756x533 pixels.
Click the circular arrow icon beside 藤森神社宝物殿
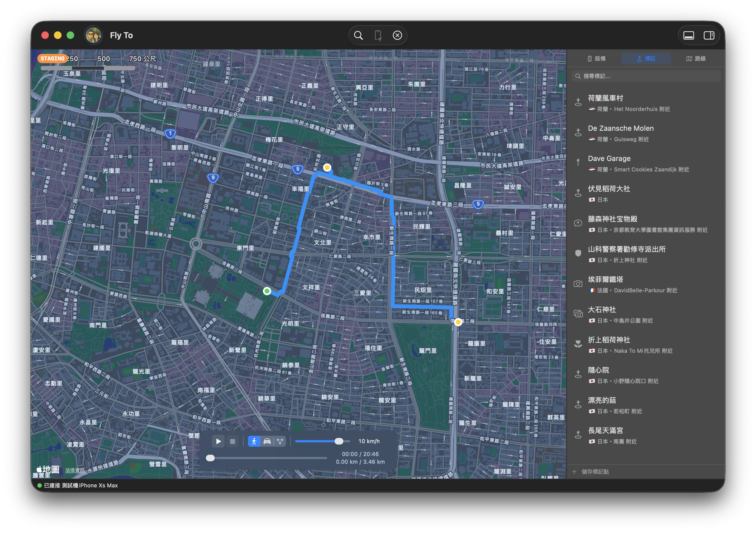pyautogui.click(x=578, y=223)
